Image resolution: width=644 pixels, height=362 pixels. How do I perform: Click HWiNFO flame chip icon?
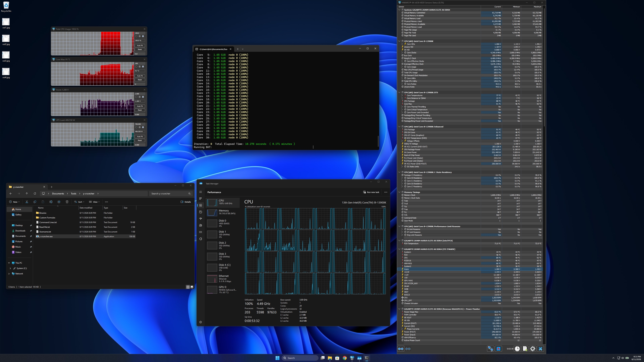pyautogui.click(x=498, y=349)
